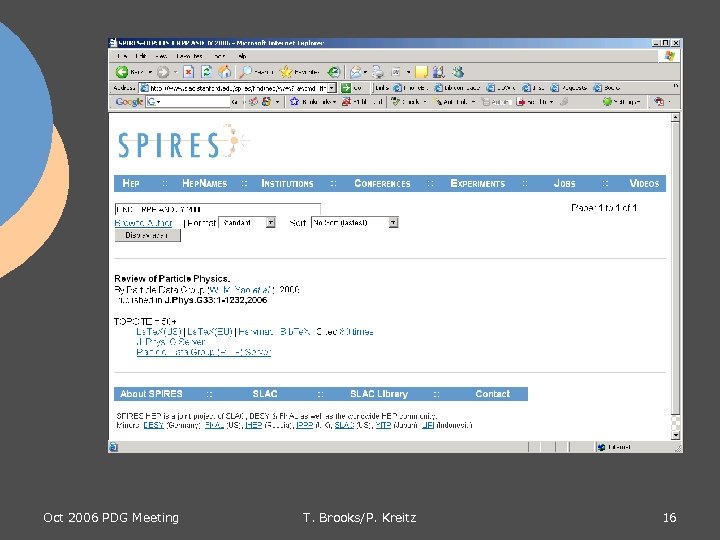The width and height of the screenshot is (720, 540).
Task: Open the SLAC Library footer link
Action: pyautogui.click(x=379, y=394)
